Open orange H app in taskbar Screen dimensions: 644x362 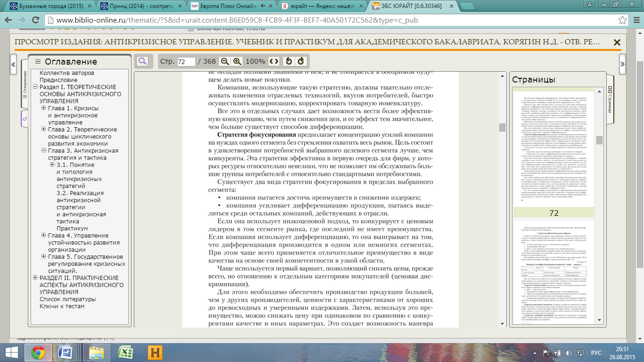(155, 352)
